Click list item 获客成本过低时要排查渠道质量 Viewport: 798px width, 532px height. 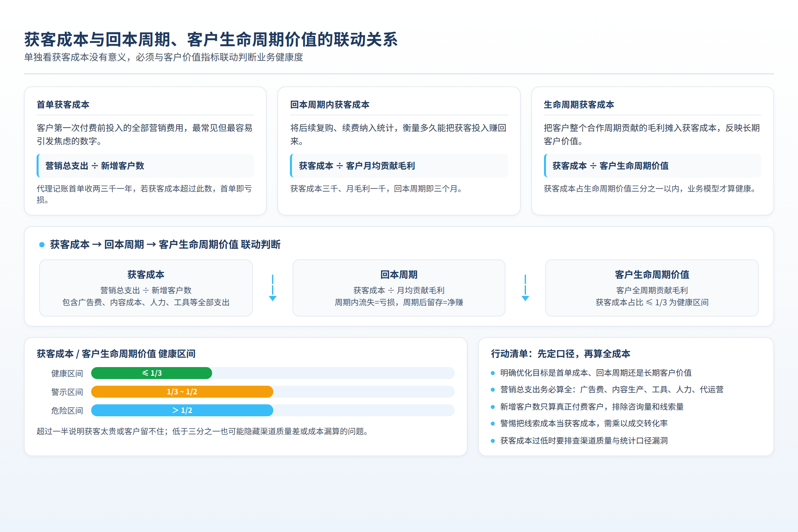(584, 441)
